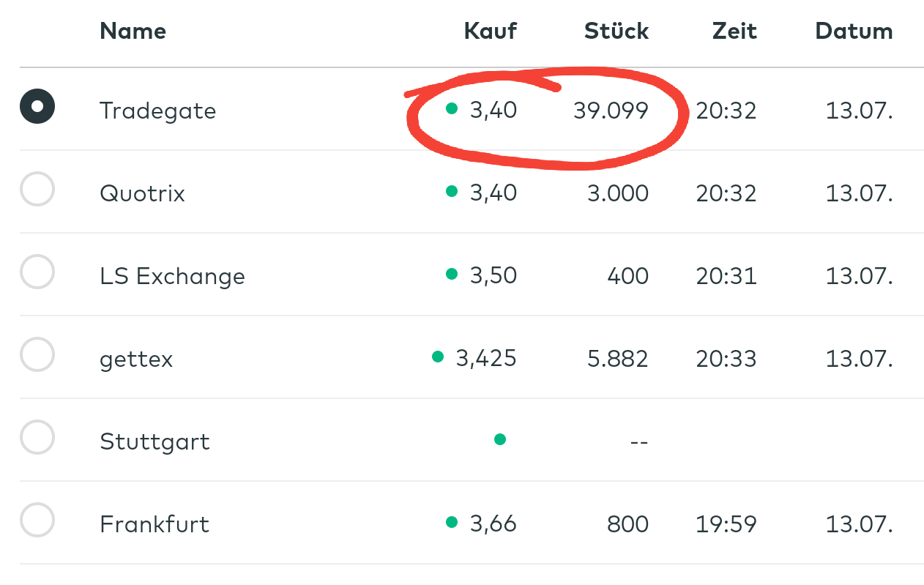Select the Frankfurt radio button
Viewport: 924px width, 585px height.
click(x=37, y=521)
